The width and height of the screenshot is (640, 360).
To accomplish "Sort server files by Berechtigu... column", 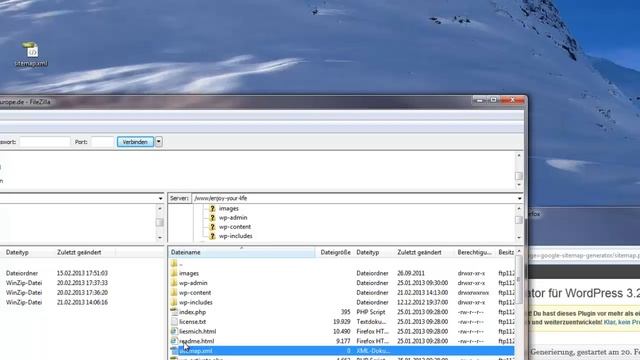I will 475,252.
